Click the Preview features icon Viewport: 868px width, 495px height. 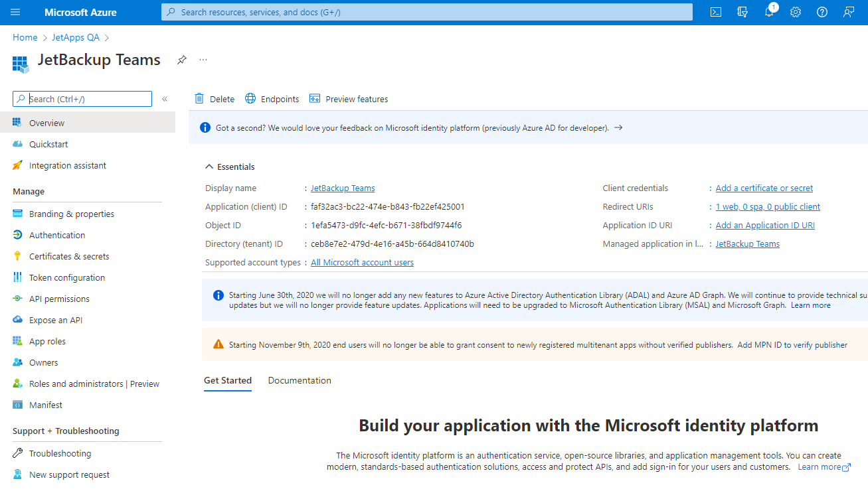[315, 98]
